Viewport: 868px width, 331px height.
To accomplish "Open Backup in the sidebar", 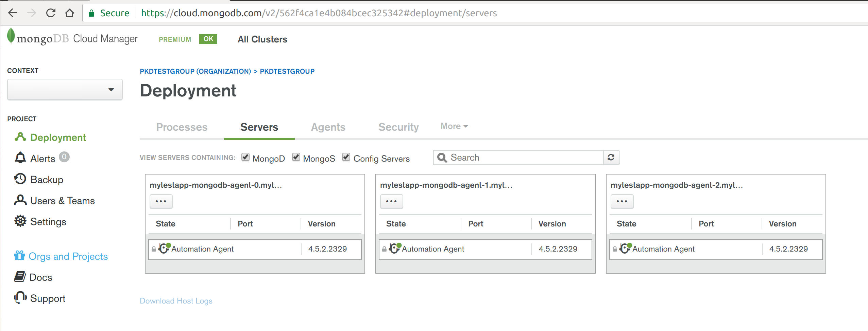I will pos(47,180).
